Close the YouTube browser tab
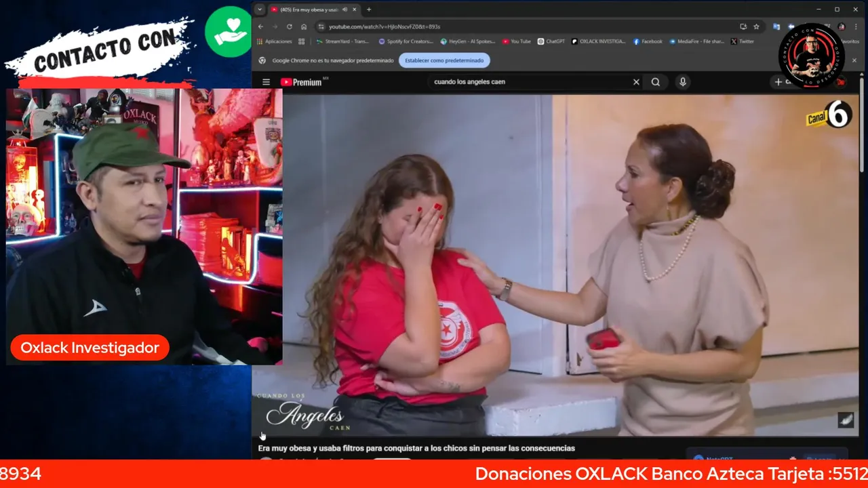Image resolution: width=868 pixels, height=488 pixels. 354,9
